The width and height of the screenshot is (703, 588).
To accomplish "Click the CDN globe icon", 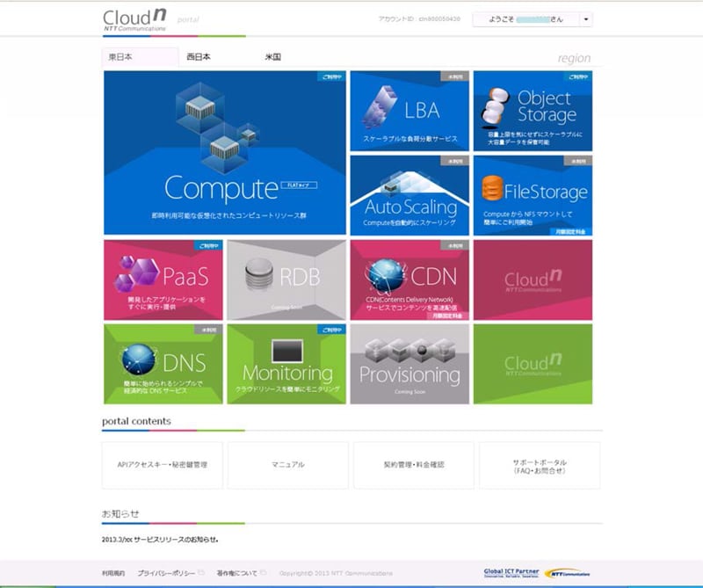I will coord(385,275).
